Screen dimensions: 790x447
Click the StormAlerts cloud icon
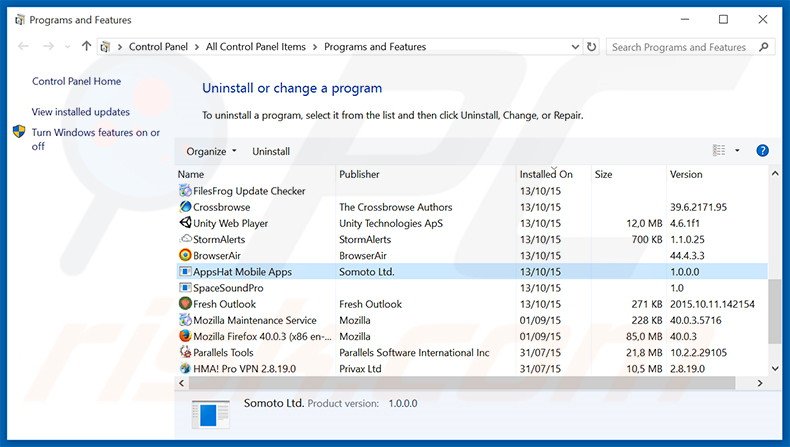tap(185, 239)
